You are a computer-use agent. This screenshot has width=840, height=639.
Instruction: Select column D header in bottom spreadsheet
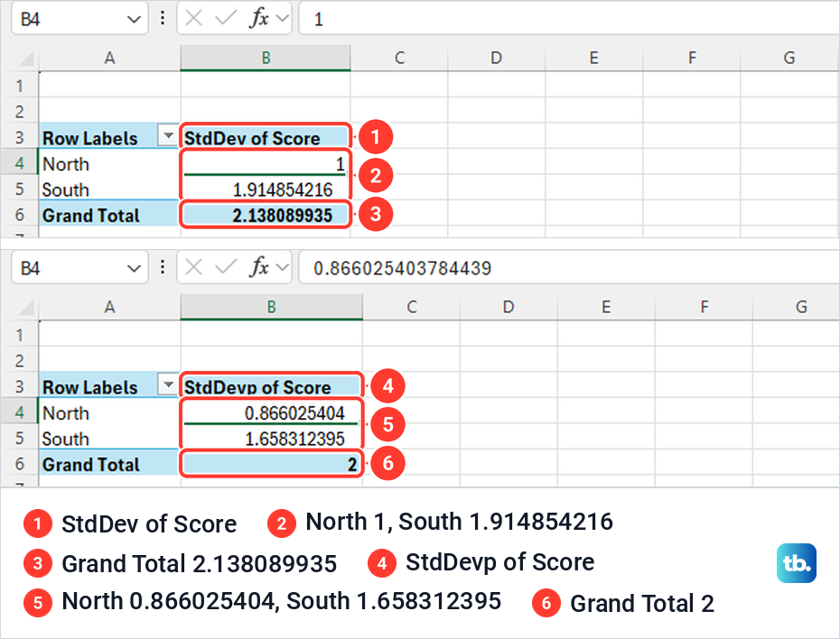tap(509, 307)
